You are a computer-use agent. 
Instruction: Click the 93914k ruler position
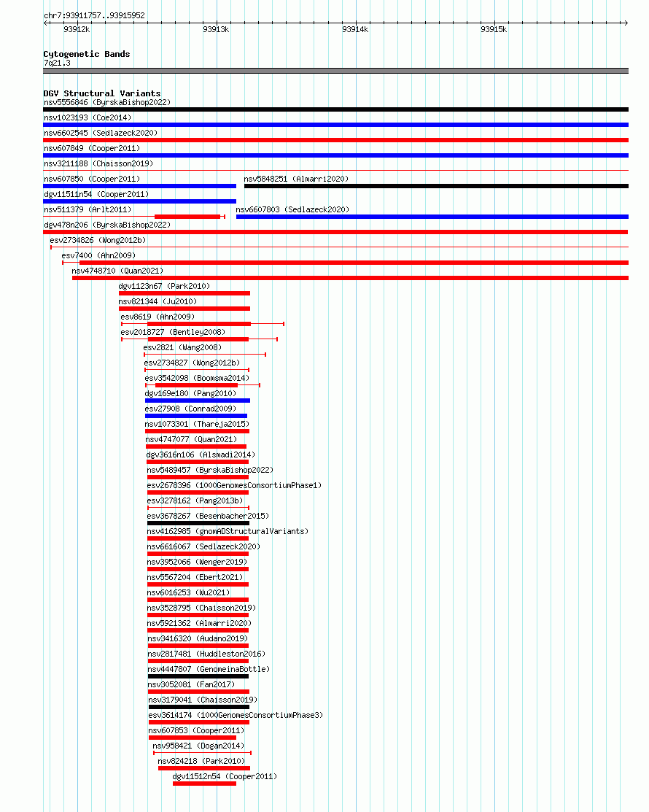356,29
